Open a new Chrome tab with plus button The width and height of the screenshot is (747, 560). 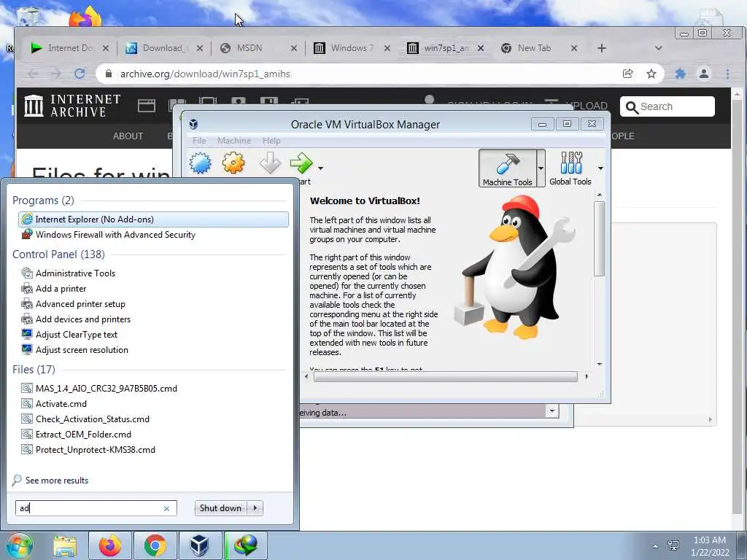602,48
